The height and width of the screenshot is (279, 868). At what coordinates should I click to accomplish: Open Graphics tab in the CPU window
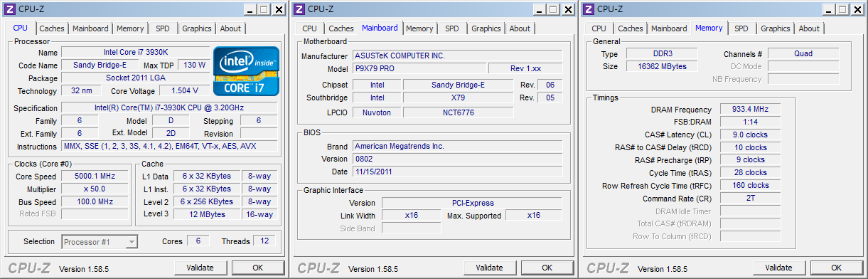pyautogui.click(x=197, y=28)
